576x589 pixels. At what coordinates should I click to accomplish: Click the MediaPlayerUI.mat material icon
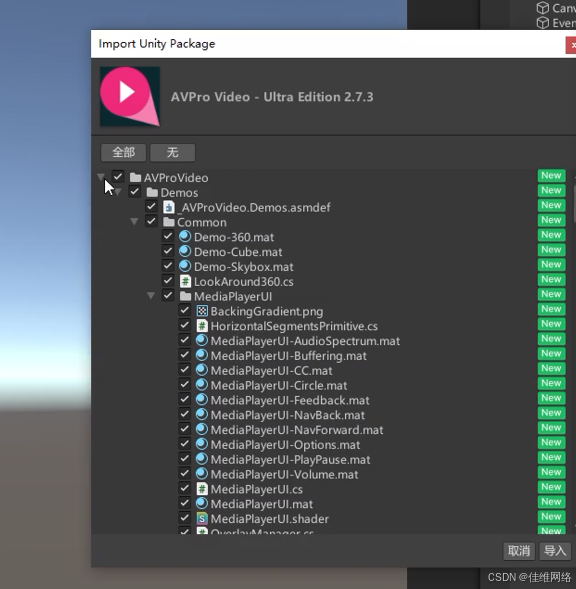202,504
